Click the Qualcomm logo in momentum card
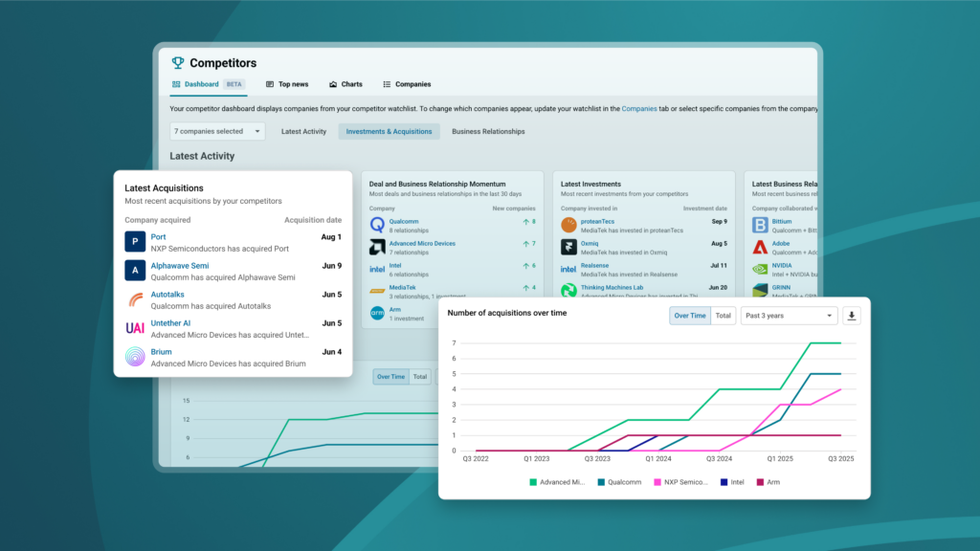The image size is (980, 551). pos(378,225)
